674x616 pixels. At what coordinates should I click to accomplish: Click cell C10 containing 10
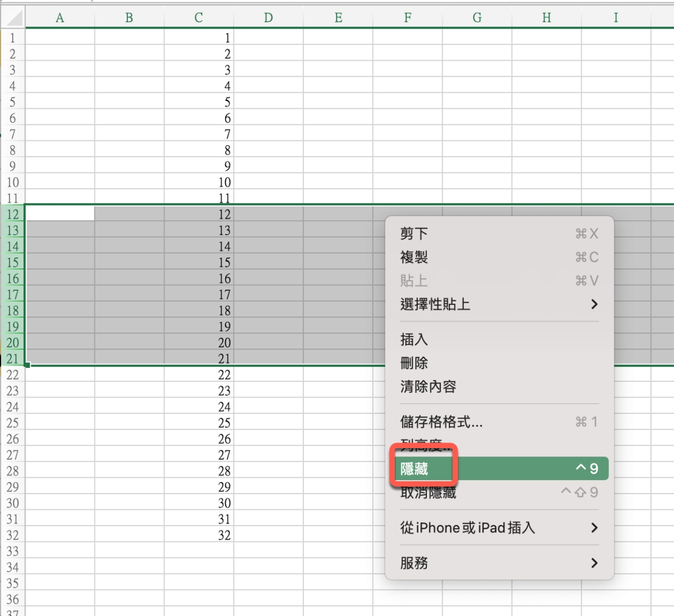(199, 182)
